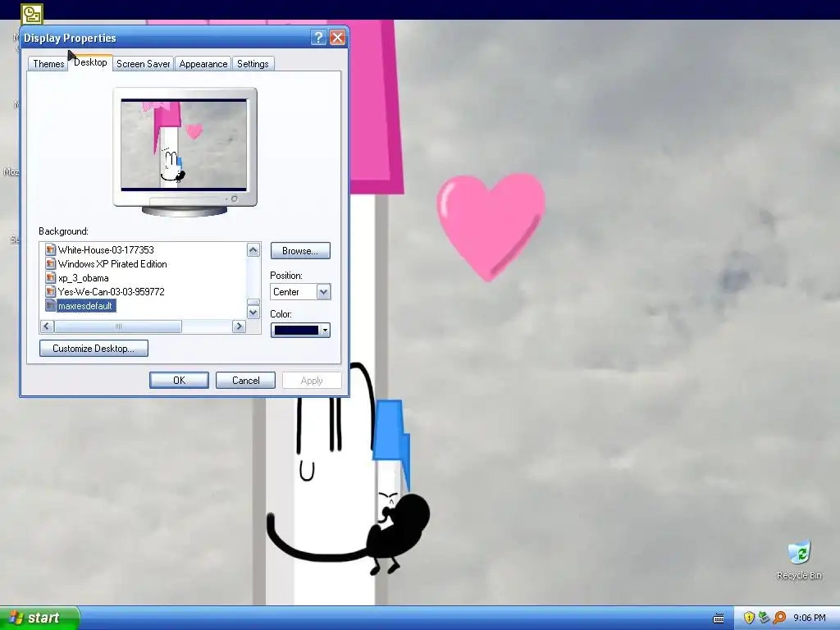The width and height of the screenshot is (840, 630).
Task: Click the icon beside Windows XP Pirated Edition
Action: coord(50,263)
